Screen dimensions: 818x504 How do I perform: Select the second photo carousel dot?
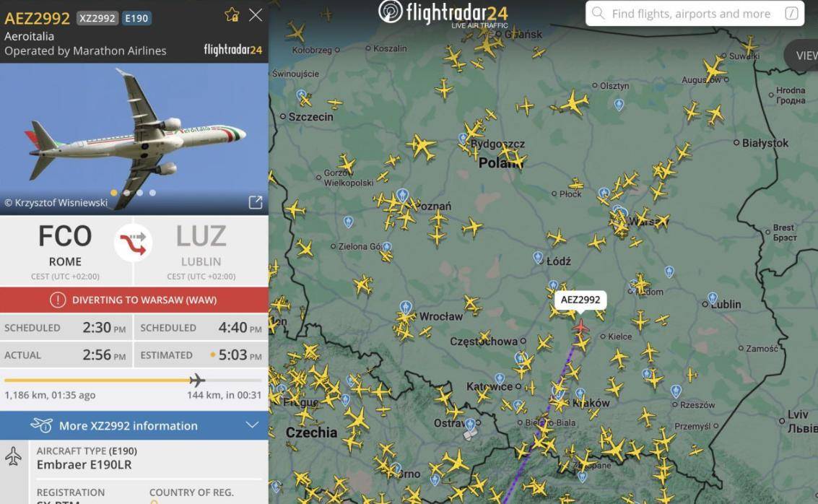click(x=127, y=193)
